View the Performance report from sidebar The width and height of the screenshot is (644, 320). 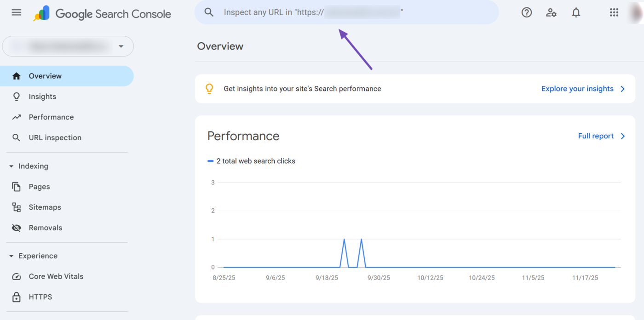[x=51, y=117]
